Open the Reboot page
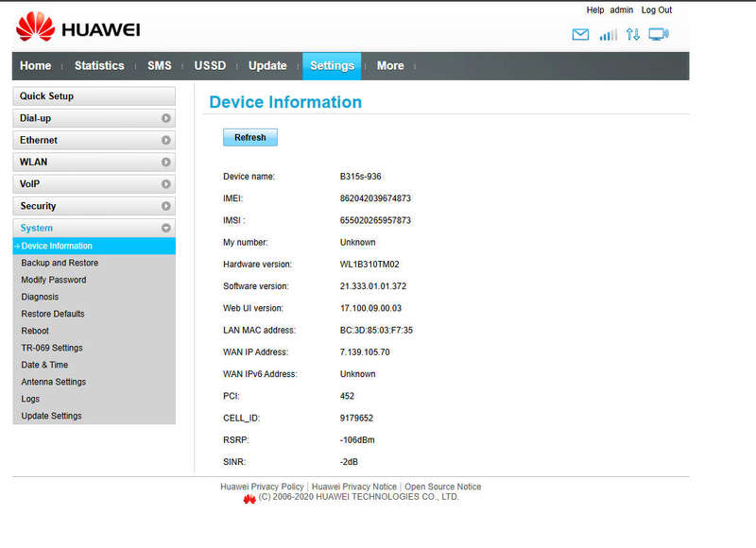Viewport: 756px width, 548px height. click(x=35, y=331)
